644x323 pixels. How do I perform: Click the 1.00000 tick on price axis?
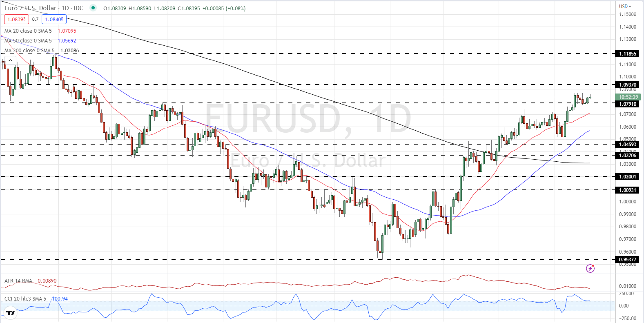tap(628, 201)
